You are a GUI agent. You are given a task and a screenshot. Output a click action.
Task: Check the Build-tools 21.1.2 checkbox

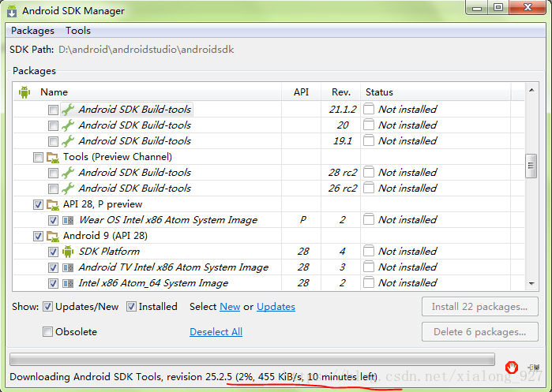[x=53, y=110]
